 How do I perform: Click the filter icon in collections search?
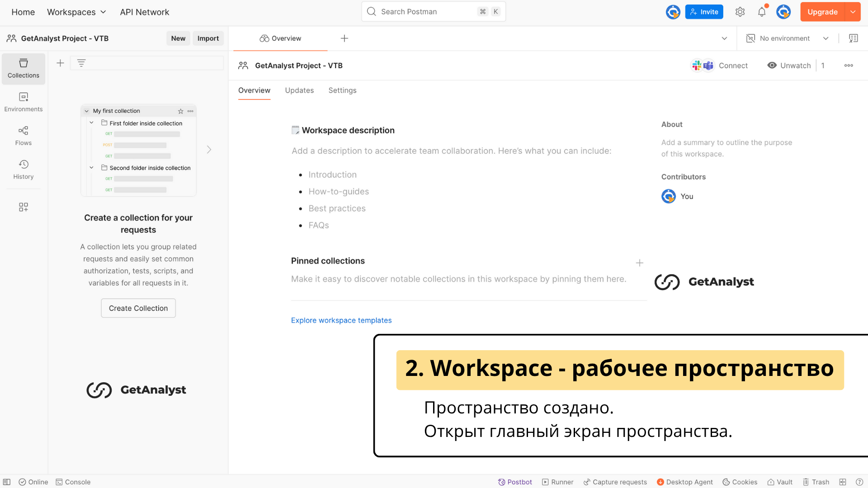click(x=81, y=63)
